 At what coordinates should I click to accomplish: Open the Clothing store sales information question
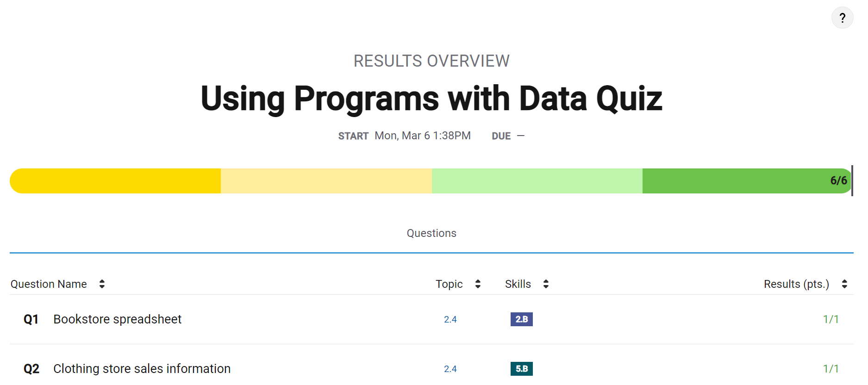(142, 369)
